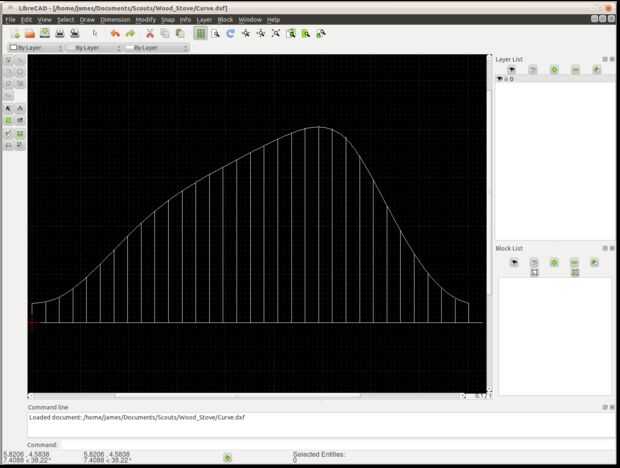The image size is (620, 468).
Task: Restore the previous view zoom
Action: tap(291, 34)
